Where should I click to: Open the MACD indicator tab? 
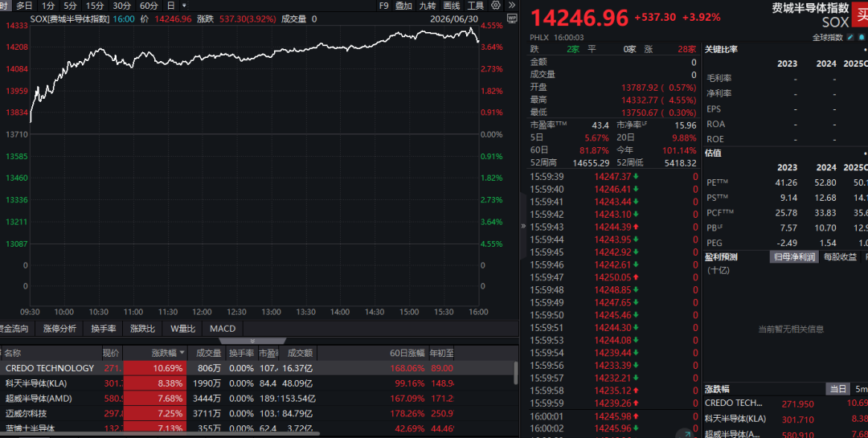tap(223, 329)
